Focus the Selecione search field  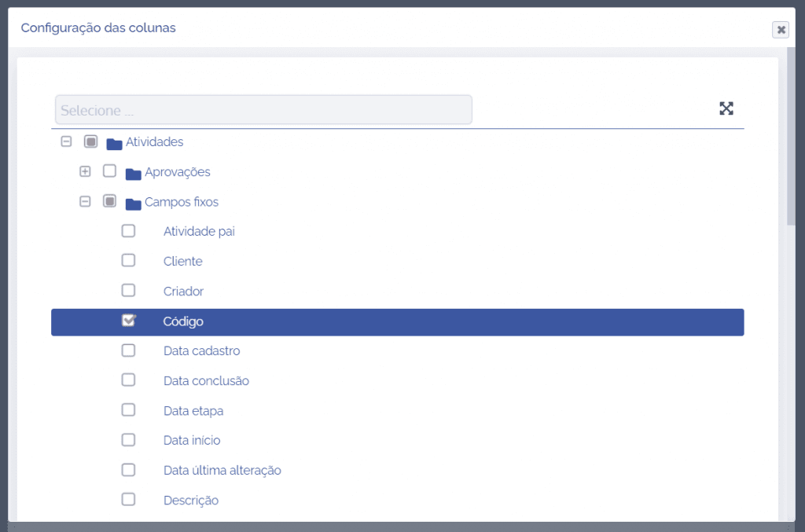point(263,110)
